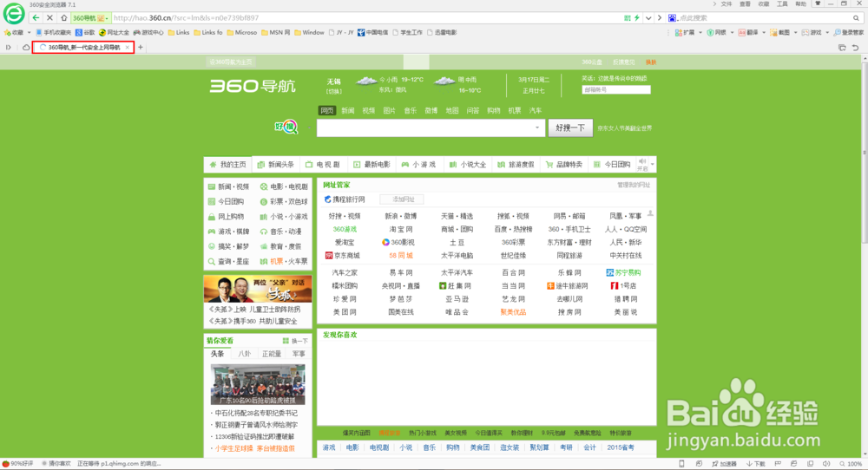The width and height of the screenshot is (868, 470).
Task: Click the tab list window icon
Action: click(x=842, y=48)
